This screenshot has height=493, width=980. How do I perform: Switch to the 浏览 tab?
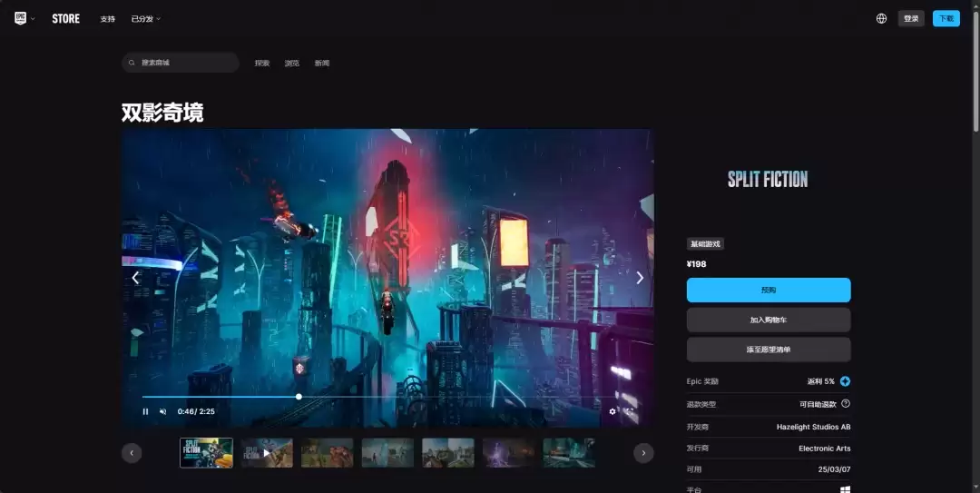click(292, 64)
